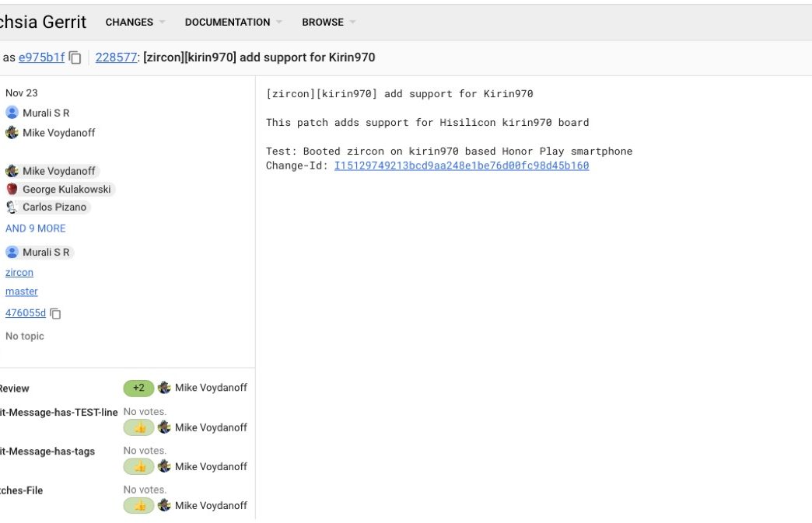Open change number 228577 link
812x523 pixels.
point(116,58)
